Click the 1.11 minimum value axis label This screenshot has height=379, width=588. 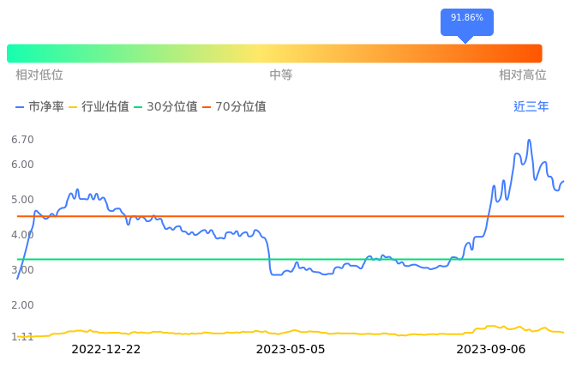[x=22, y=337]
